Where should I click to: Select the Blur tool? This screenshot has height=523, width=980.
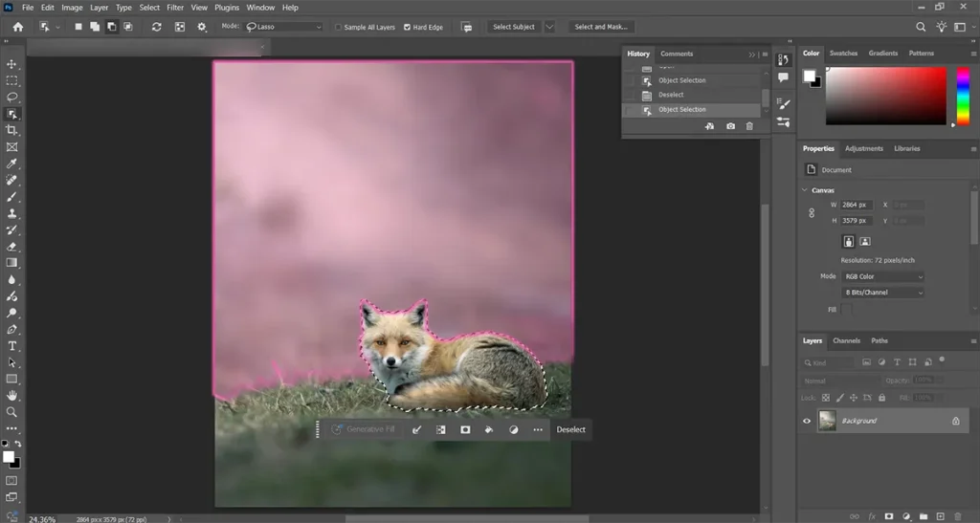tap(11, 279)
